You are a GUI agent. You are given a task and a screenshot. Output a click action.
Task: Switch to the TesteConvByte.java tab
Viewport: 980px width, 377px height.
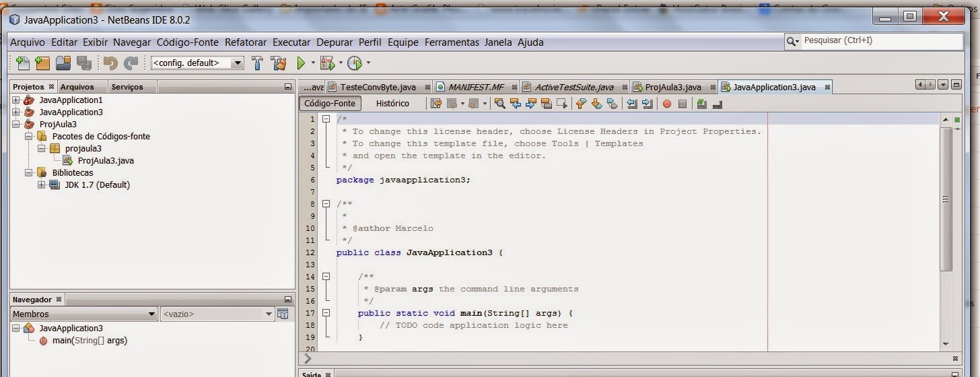coord(378,87)
